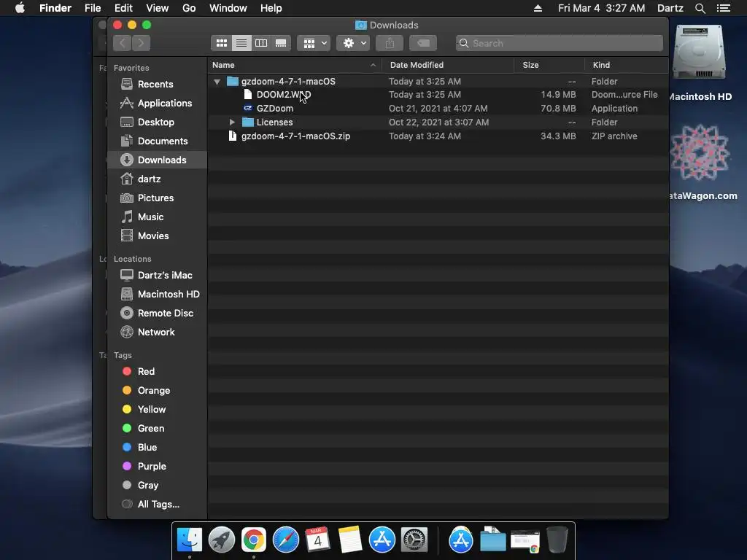The image size is (747, 560).
Task: Open the Help menu
Action: click(271, 8)
